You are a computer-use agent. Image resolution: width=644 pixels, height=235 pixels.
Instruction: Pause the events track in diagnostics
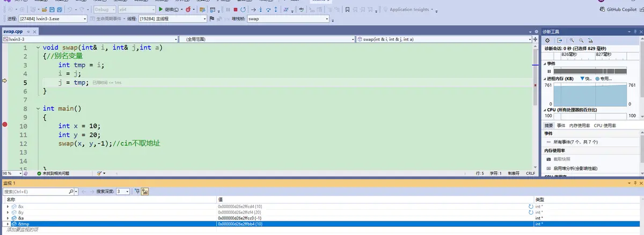548,71
